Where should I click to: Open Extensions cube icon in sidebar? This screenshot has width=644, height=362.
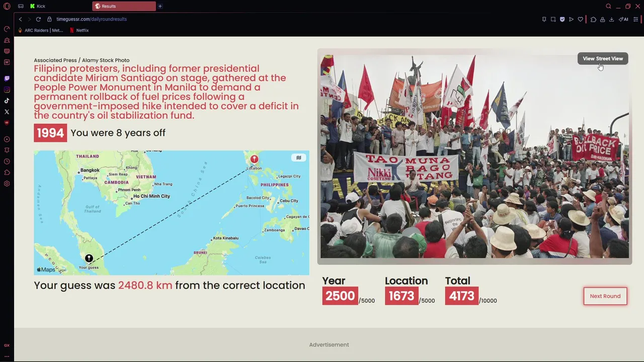point(7,172)
